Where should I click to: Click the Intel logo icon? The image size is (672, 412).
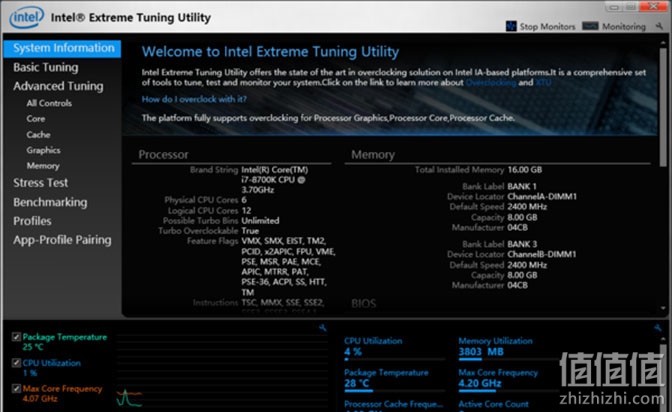[27, 17]
